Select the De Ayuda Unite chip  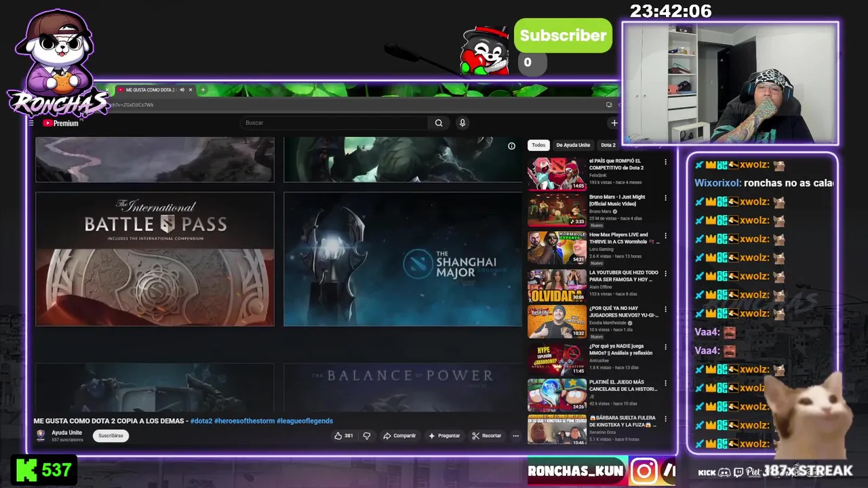click(x=573, y=145)
